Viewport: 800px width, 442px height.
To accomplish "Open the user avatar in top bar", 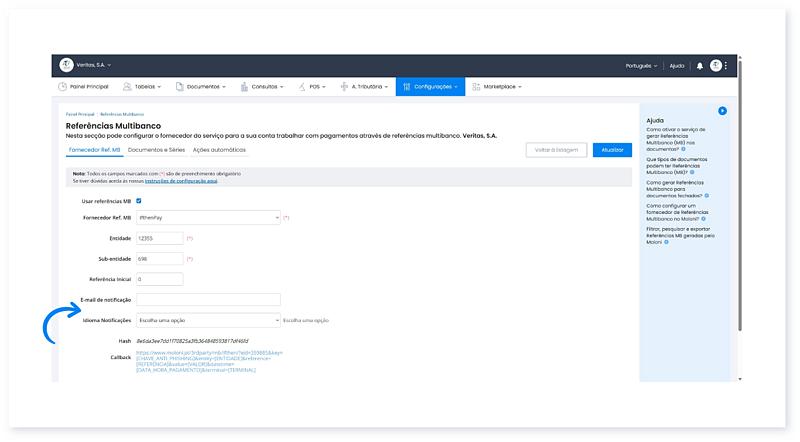I will tap(716, 65).
